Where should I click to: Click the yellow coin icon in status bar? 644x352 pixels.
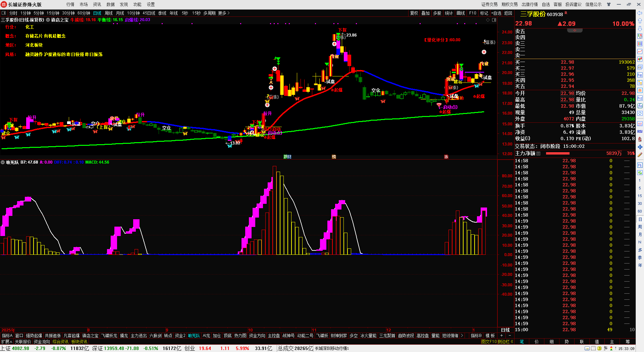(x=599, y=348)
